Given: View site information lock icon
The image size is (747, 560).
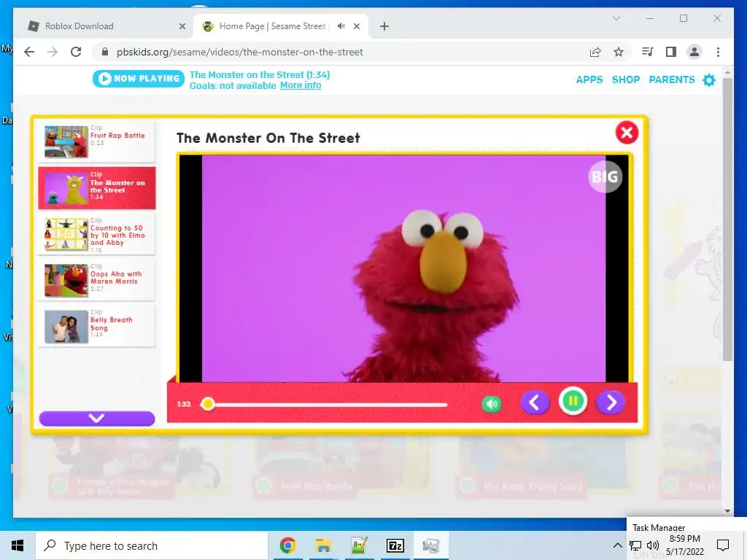Looking at the screenshot, I should 105,52.
